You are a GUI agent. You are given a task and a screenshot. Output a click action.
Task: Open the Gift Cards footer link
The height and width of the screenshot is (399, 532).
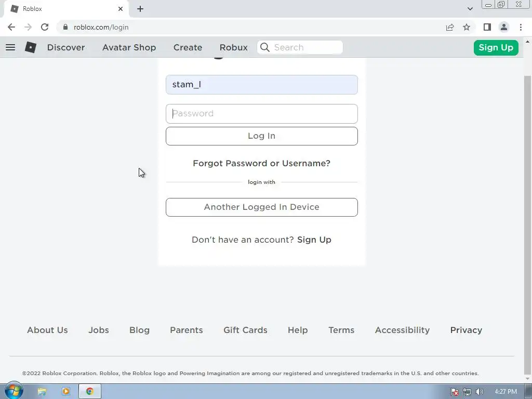tap(245, 330)
